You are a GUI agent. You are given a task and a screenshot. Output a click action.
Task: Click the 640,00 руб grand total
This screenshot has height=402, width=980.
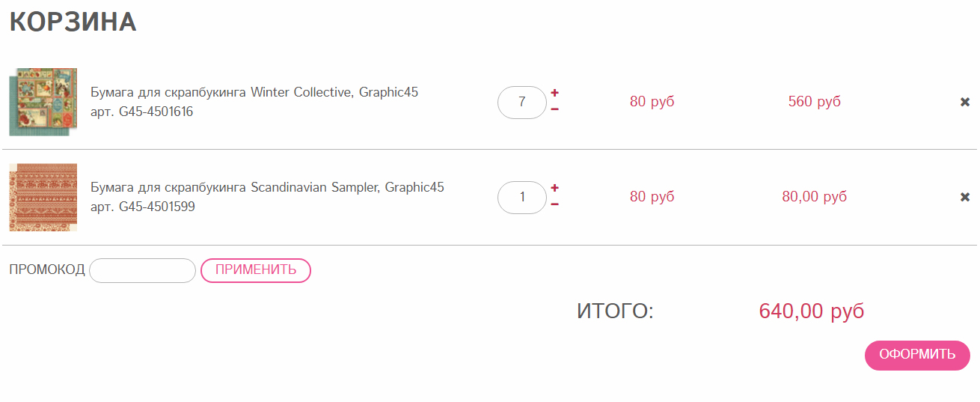tap(812, 311)
